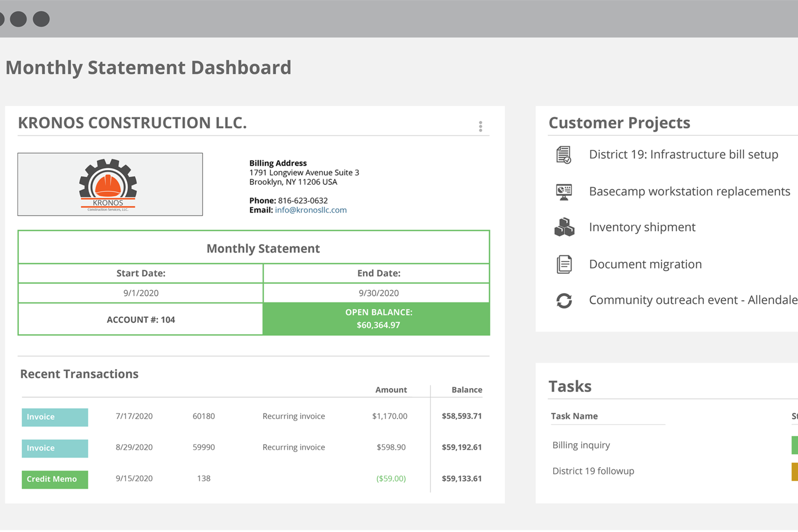Open the Document migration file icon
This screenshot has height=532, width=798.
563,264
